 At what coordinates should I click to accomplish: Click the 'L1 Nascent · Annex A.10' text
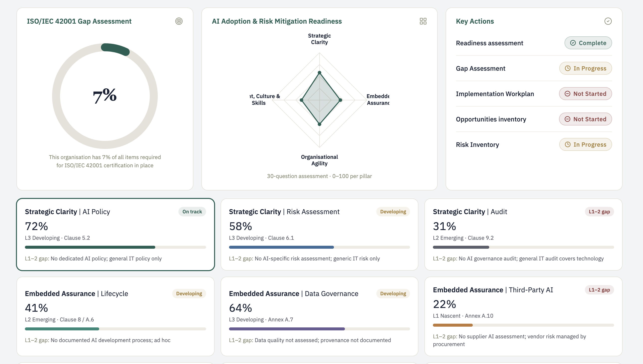(x=463, y=316)
